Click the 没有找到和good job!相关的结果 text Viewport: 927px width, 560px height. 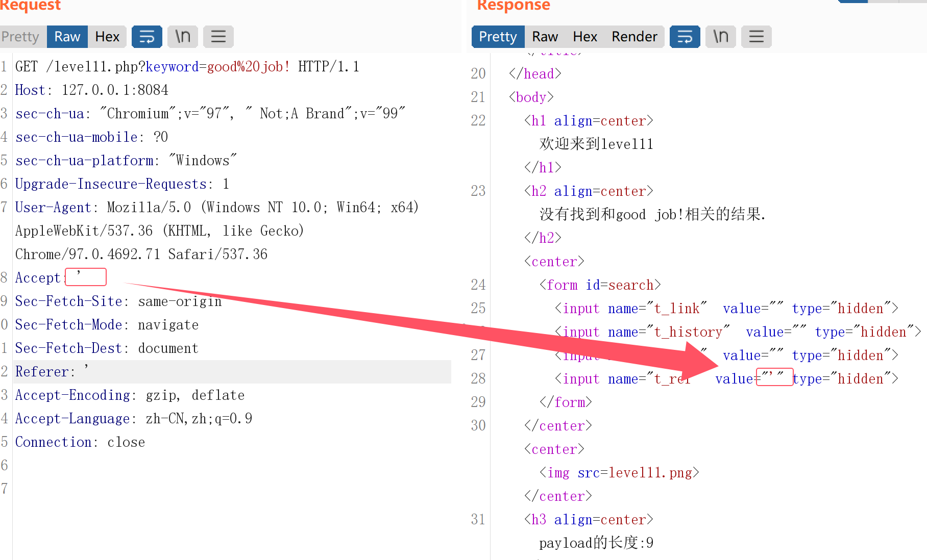pos(653,215)
